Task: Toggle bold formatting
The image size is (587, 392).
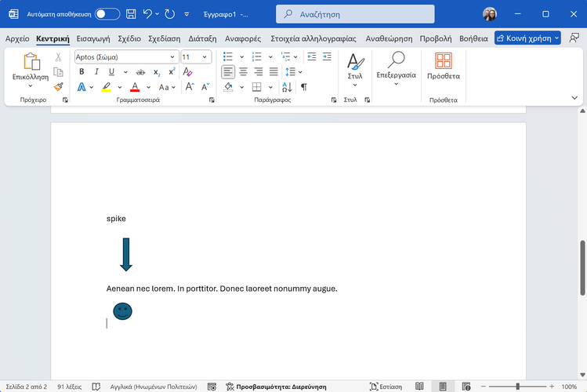Action: [x=82, y=71]
